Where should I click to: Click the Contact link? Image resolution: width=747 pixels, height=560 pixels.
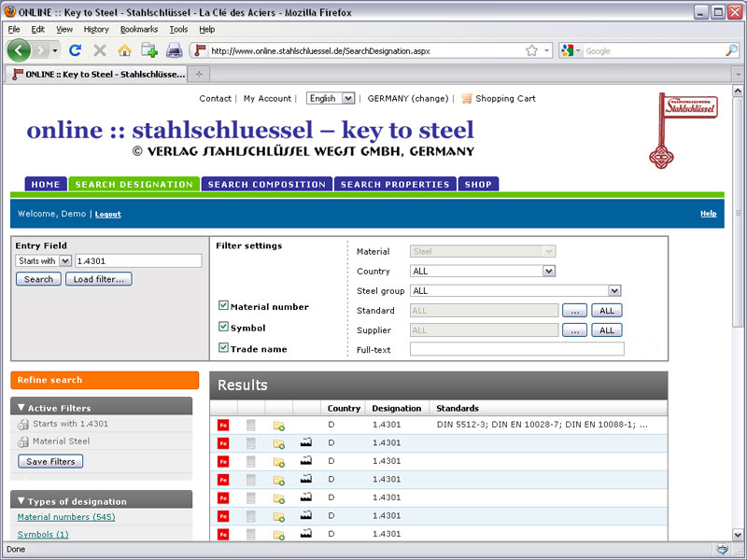pos(216,99)
